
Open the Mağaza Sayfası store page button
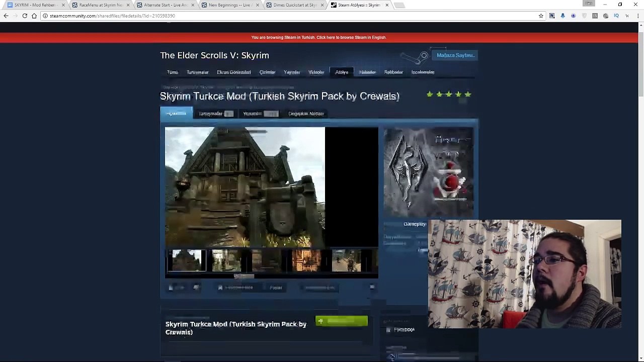tap(455, 55)
